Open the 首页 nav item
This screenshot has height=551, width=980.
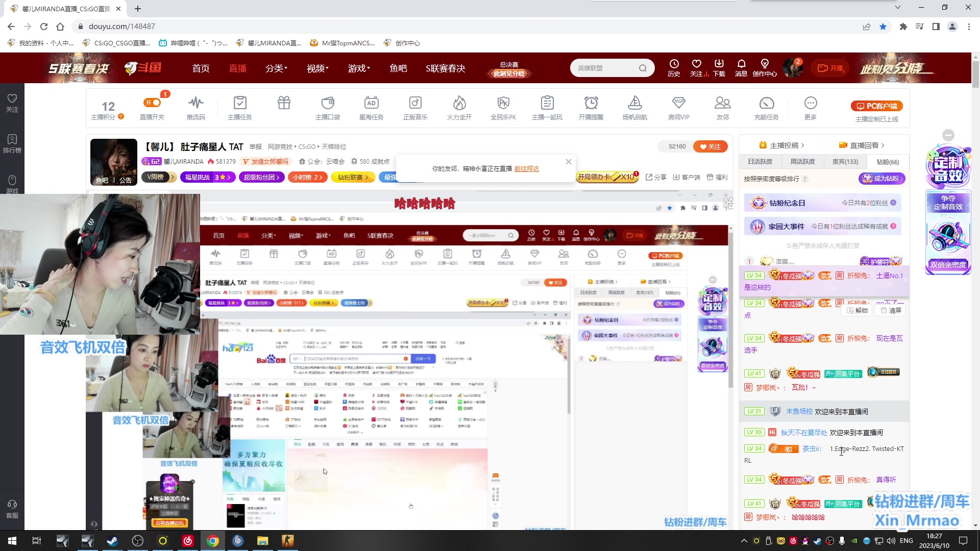[201, 68]
